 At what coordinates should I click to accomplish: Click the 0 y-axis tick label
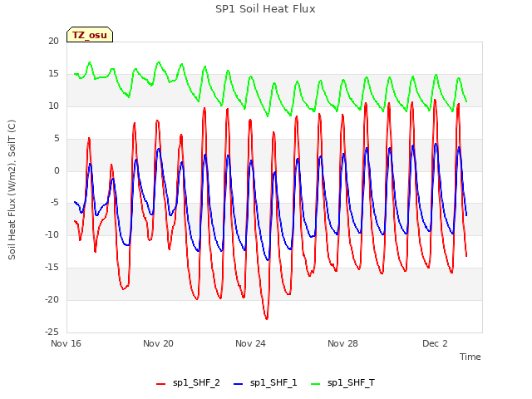click(x=57, y=170)
